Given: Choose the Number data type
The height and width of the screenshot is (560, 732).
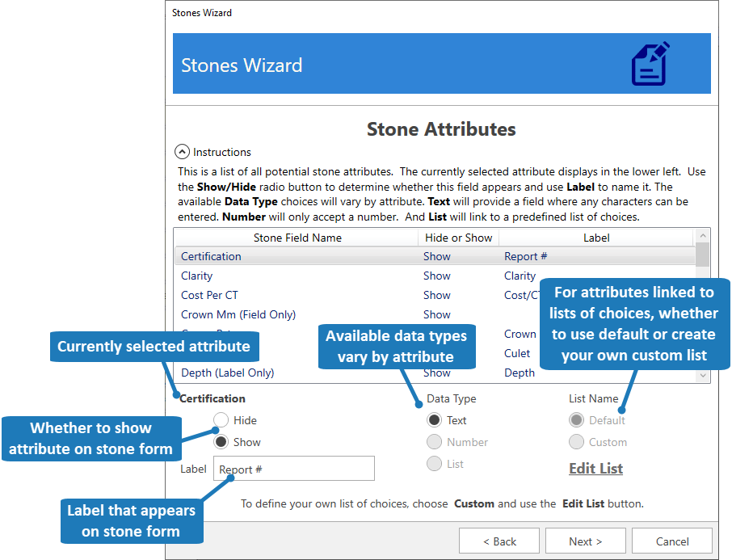Looking at the screenshot, I should tap(435, 442).
